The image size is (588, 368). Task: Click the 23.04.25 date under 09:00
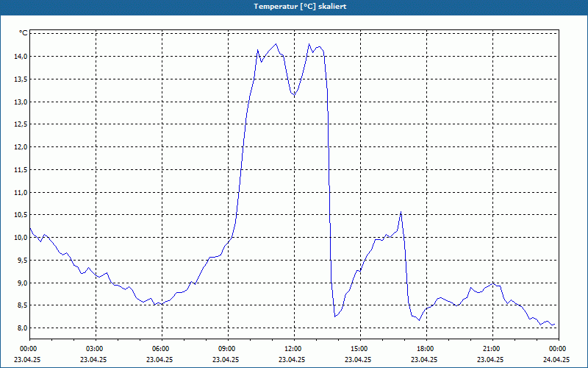point(226,359)
